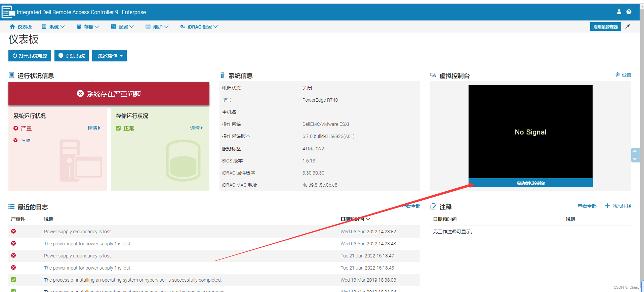
Task: Click the 严重性 column header
Action: click(x=18, y=219)
